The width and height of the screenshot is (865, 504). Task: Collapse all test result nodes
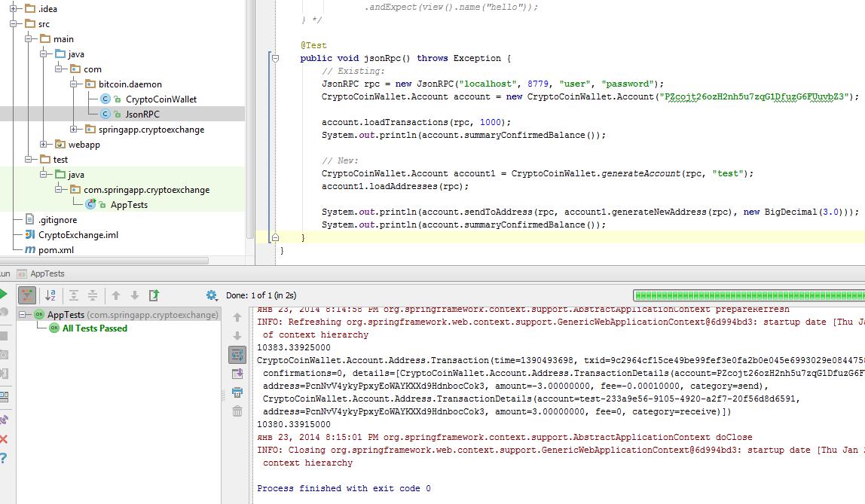click(x=93, y=295)
